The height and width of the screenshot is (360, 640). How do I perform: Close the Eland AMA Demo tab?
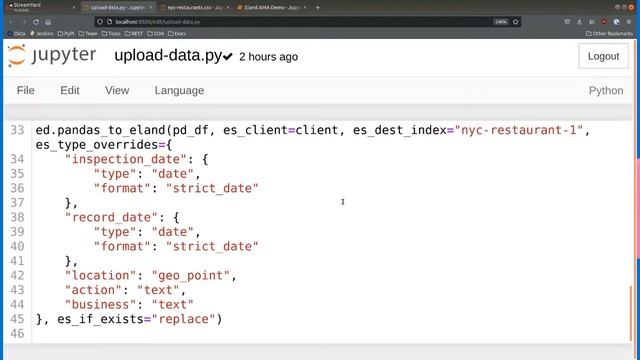304,7
